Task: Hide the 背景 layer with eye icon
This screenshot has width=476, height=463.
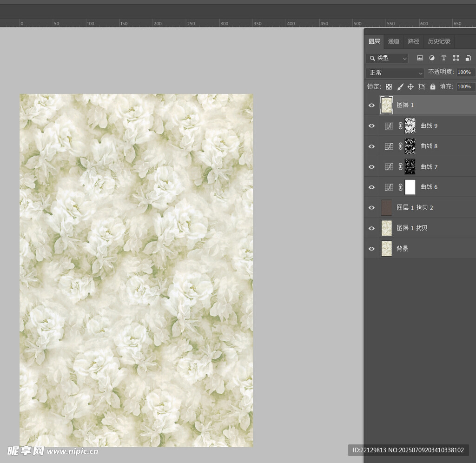Action: 371,249
